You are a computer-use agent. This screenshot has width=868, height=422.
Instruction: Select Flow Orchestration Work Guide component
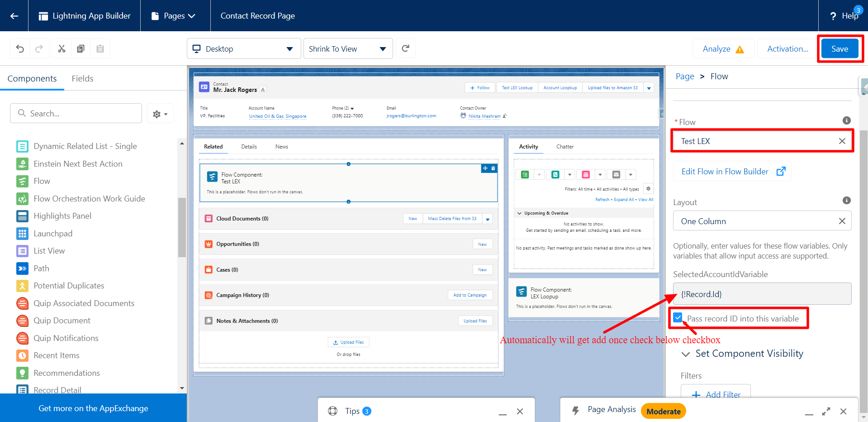[x=89, y=199]
